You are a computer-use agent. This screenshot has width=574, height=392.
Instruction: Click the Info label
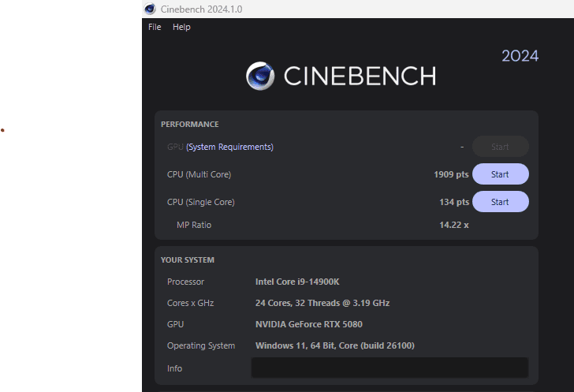174,368
